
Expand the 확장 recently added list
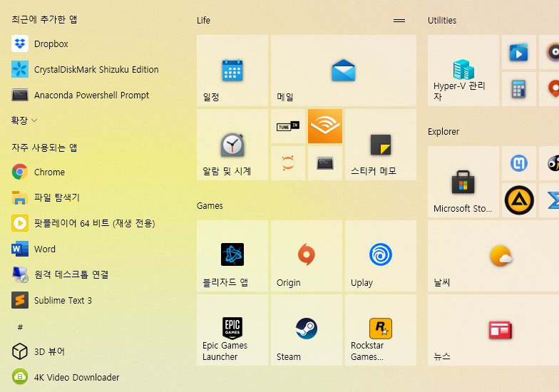[x=24, y=120]
